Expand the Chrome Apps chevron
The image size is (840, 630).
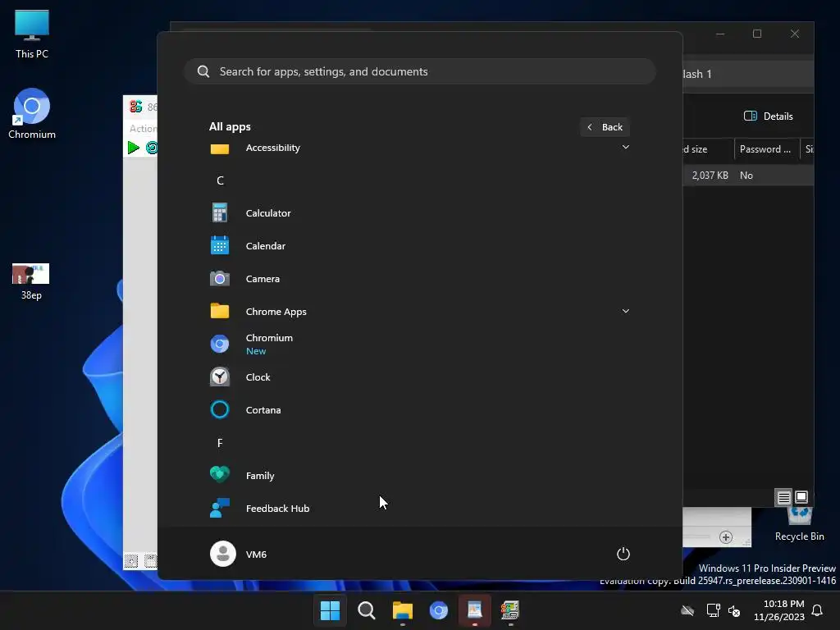tap(625, 311)
